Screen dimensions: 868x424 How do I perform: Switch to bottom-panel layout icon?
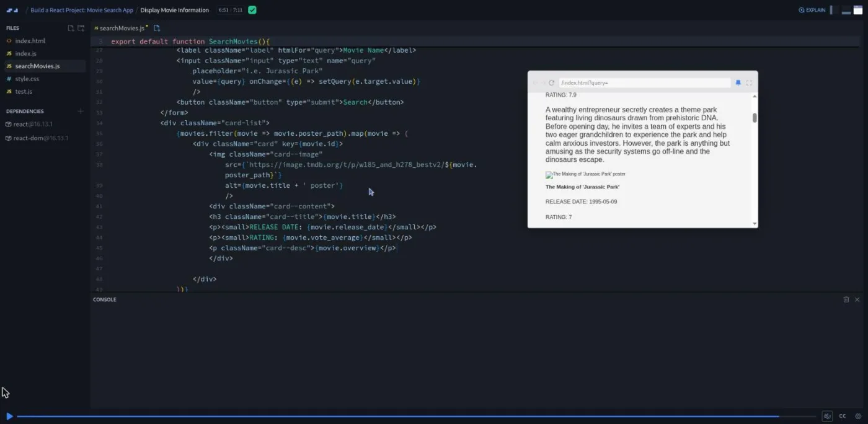coord(846,10)
